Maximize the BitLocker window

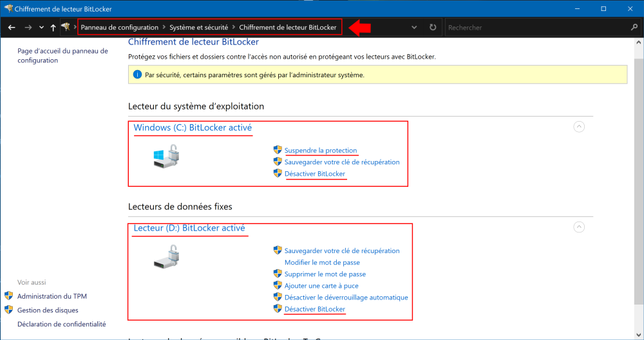pyautogui.click(x=603, y=8)
